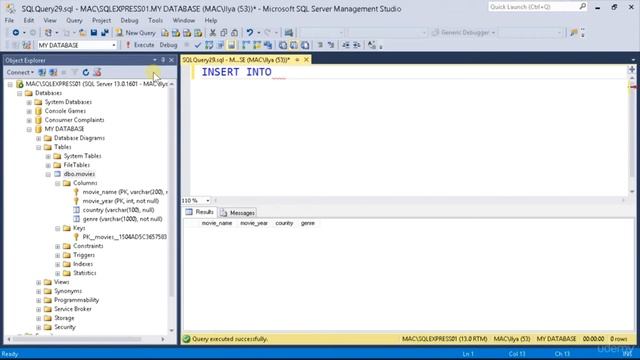The image size is (640, 360).
Task: Open the editor zoom percentage dropdown
Action: (x=208, y=200)
